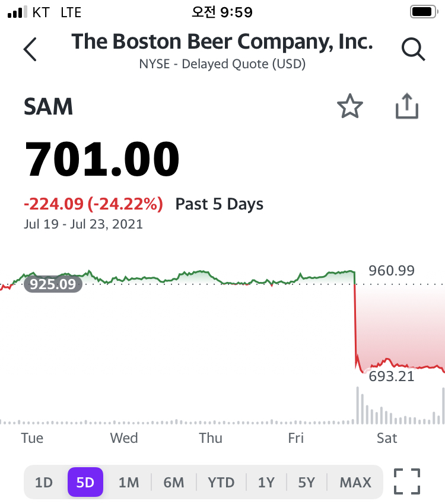Expand chart to fullscreen

(407, 481)
